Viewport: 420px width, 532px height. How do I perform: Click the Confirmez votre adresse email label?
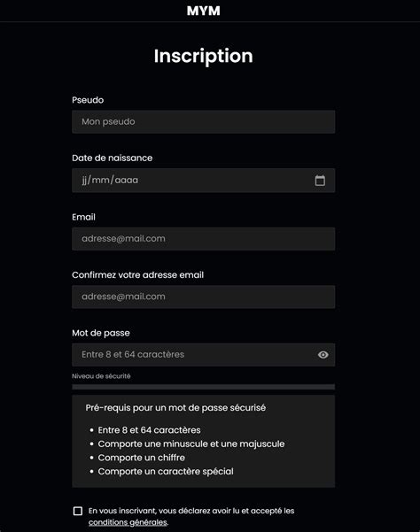138,274
